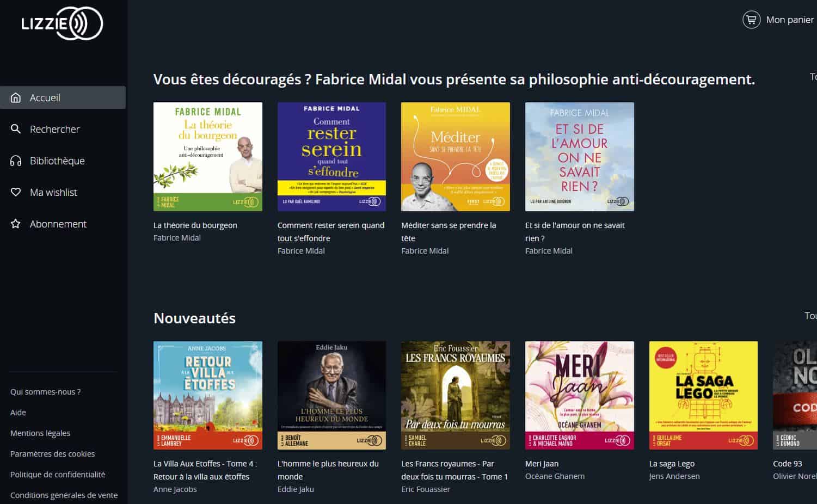
Task: Open the Méditer sans se prendre la tête cover
Action: (x=456, y=157)
